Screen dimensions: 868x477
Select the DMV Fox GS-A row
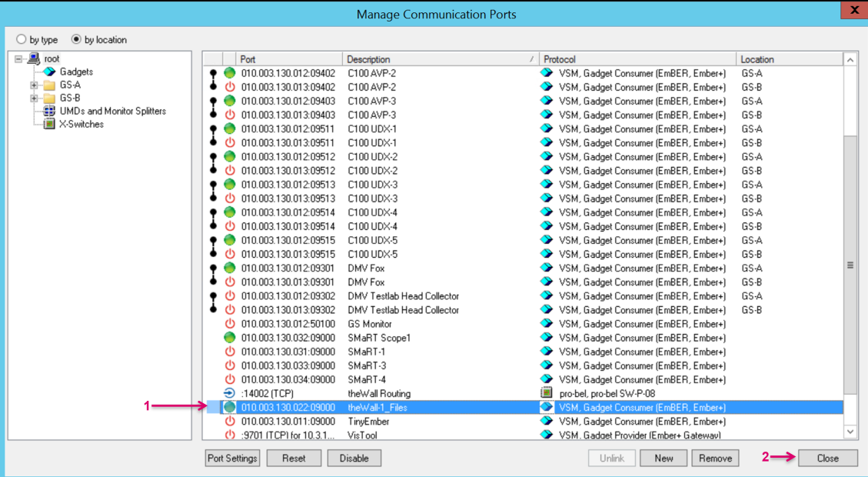(x=384, y=269)
